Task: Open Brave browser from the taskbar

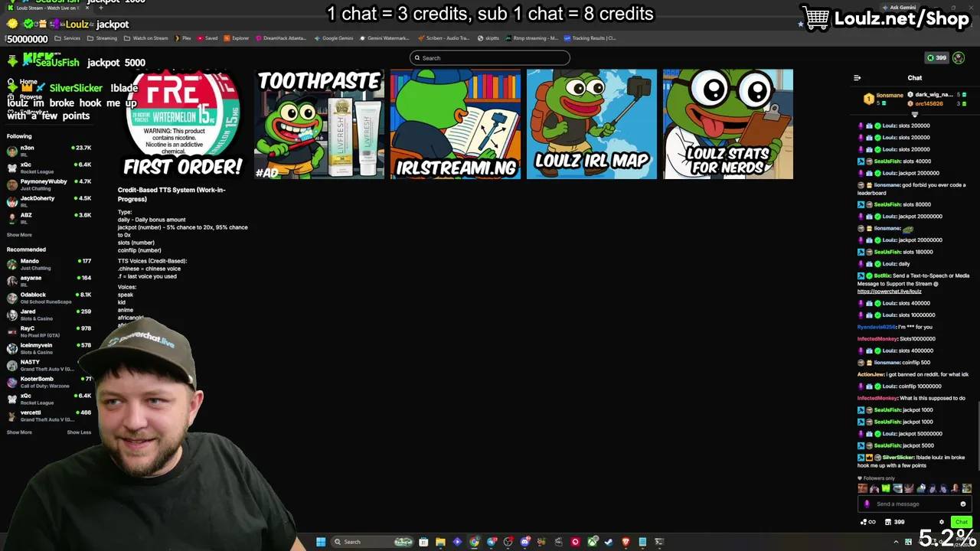Action: (626, 542)
